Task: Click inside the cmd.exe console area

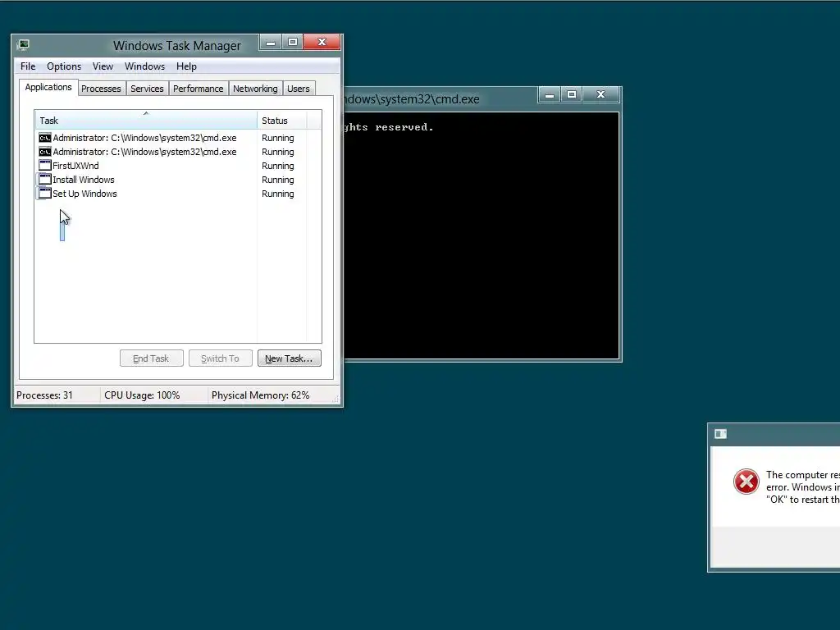Action: 481,235
